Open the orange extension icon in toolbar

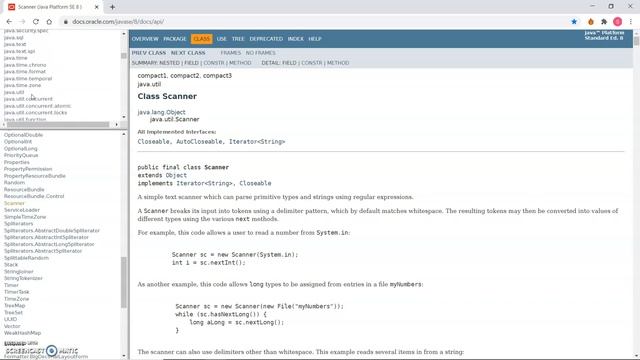(591, 22)
